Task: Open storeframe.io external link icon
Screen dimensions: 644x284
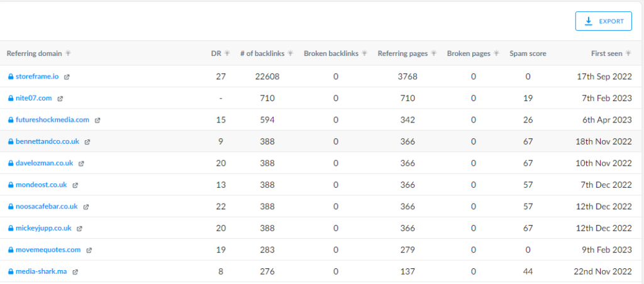Action: click(x=67, y=77)
